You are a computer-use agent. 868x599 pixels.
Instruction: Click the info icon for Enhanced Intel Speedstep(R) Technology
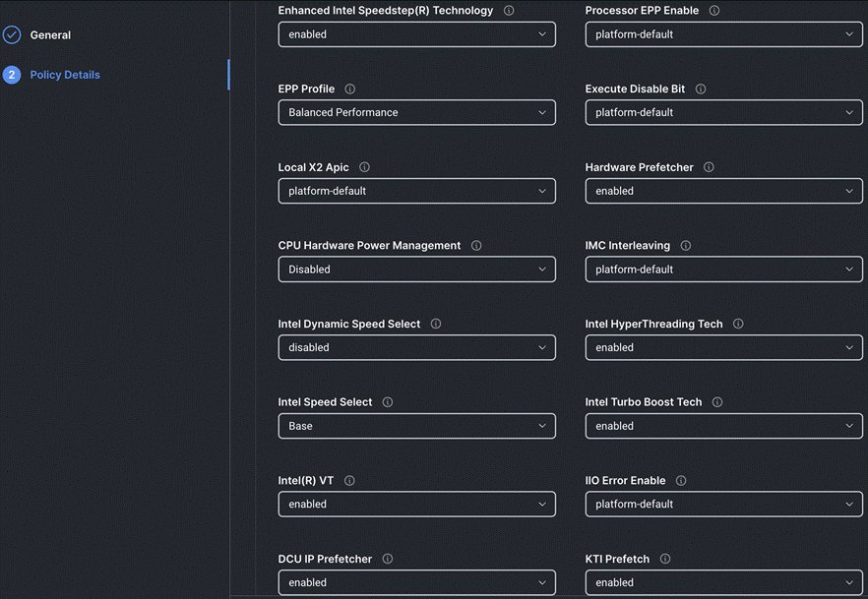click(507, 10)
